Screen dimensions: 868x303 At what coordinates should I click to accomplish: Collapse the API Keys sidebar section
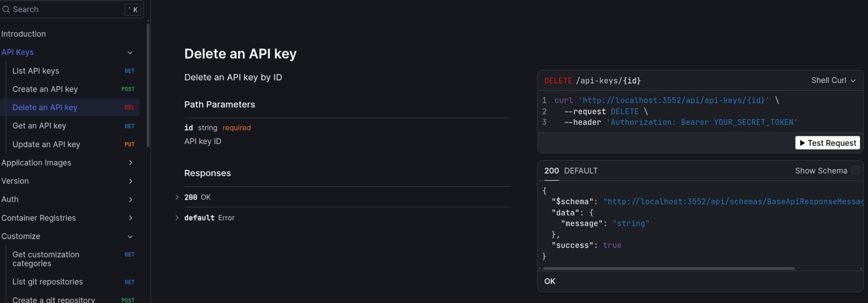130,52
